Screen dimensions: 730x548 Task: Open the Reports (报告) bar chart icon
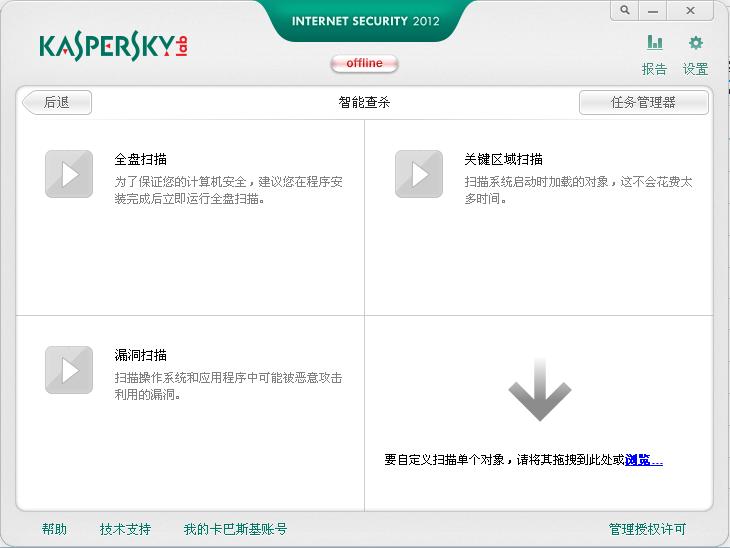(x=655, y=43)
